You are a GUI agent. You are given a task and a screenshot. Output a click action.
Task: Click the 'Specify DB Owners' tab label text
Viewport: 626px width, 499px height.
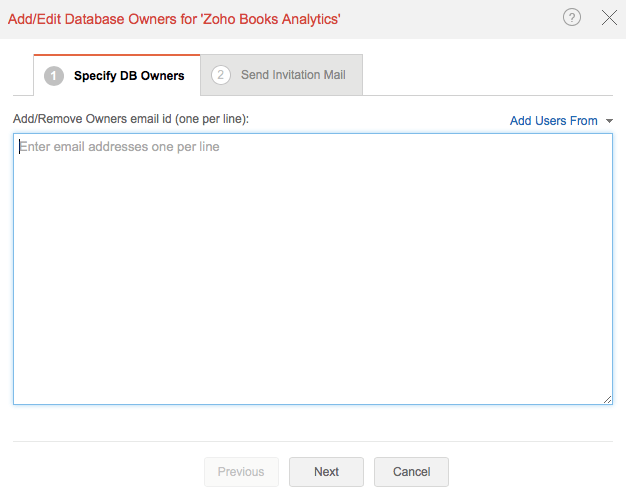129,76
